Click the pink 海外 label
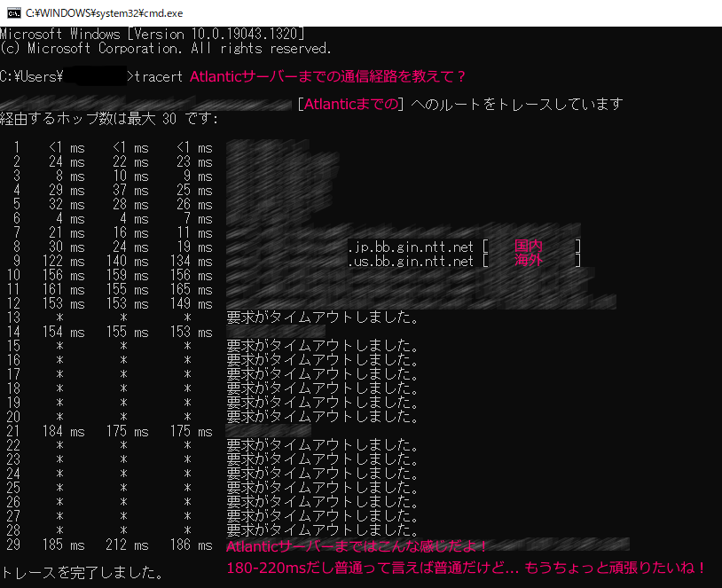 (529, 261)
